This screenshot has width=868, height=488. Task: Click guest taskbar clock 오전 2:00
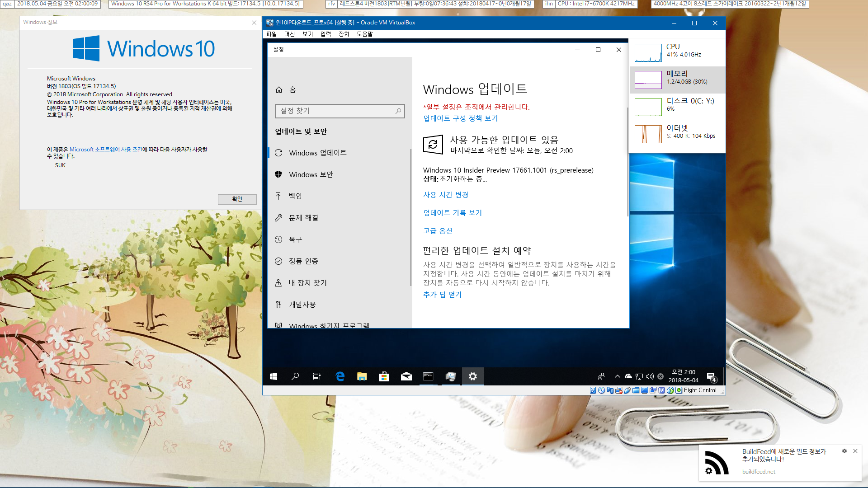click(x=684, y=376)
